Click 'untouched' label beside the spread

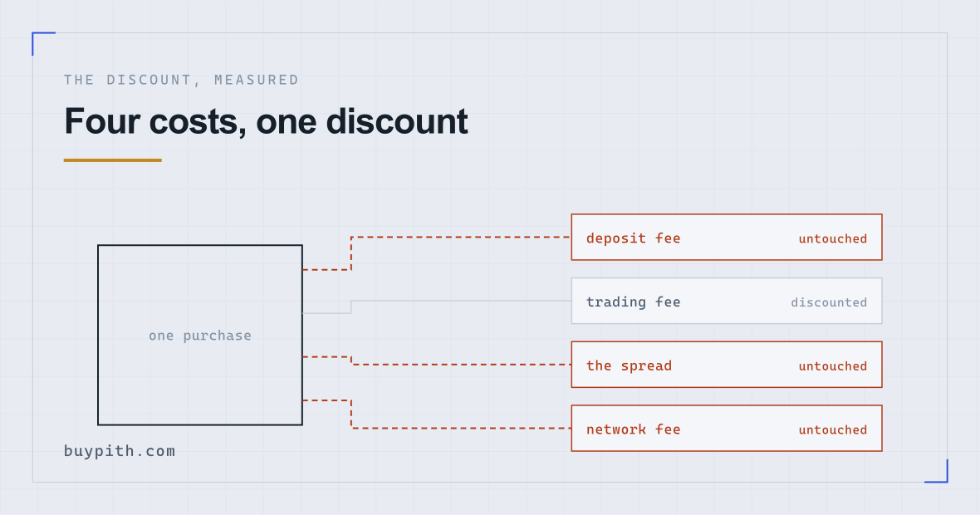coord(832,366)
